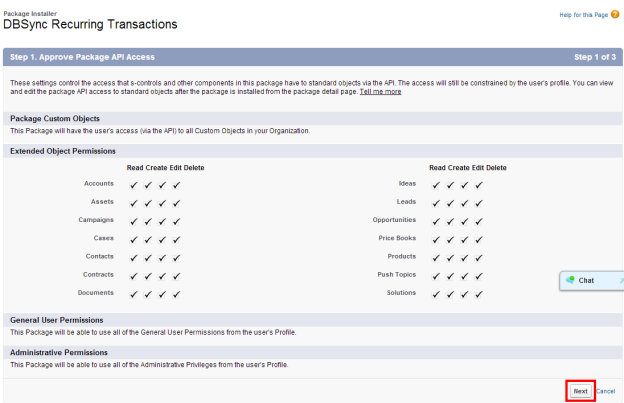624x403 pixels.
Task: Open the Chat panel label
Action: click(x=587, y=281)
